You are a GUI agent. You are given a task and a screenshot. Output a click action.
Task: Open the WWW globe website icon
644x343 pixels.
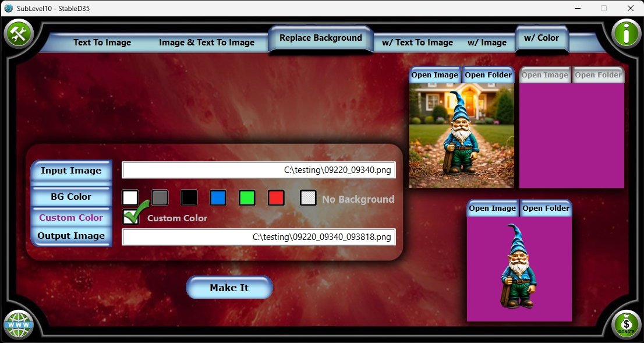pos(19,324)
